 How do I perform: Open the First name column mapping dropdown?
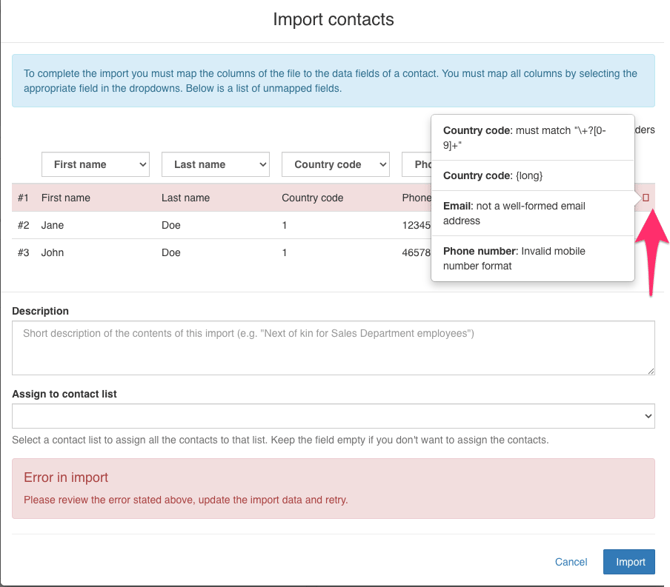[95, 164]
